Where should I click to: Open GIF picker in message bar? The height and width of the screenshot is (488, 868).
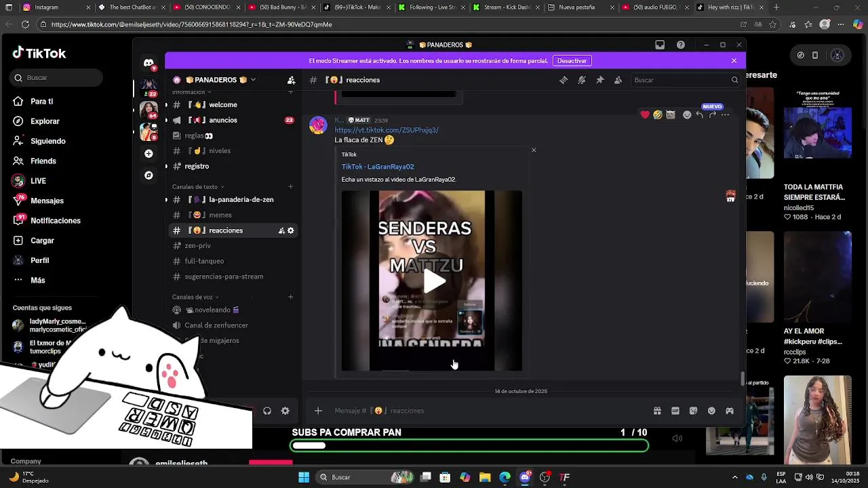[675, 411]
